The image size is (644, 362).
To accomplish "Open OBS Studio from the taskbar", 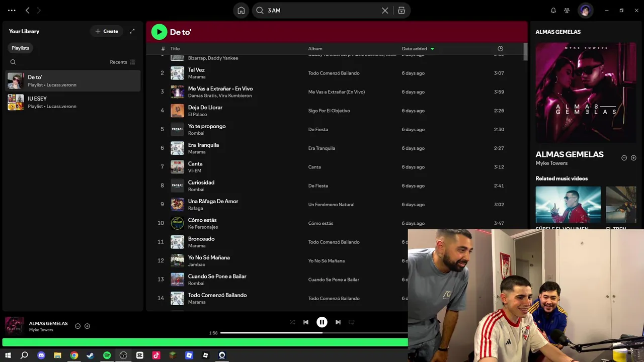I will click(123, 355).
